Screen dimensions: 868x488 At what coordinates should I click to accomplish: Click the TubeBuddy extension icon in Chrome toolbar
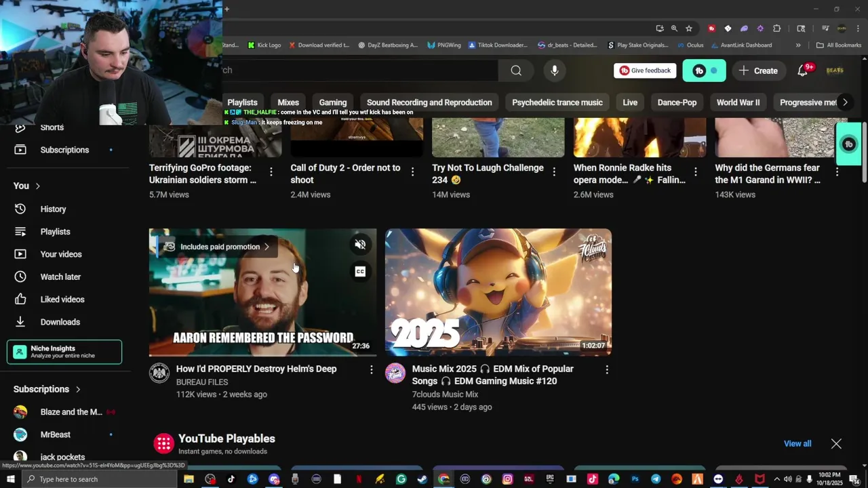tap(711, 28)
